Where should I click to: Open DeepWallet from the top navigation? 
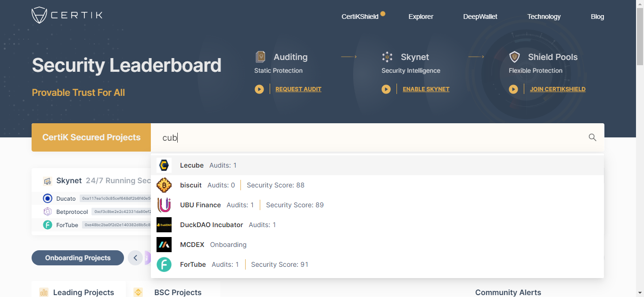pyautogui.click(x=480, y=17)
